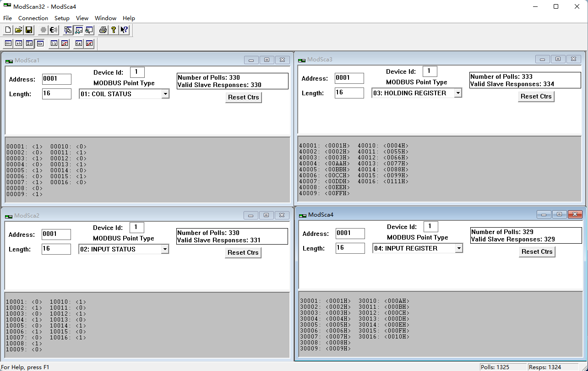Image resolution: width=588 pixels, height=371 pixels.
Task: Expand the 03: HOLDING REGISTER point type dropdown
Action: point(458,93)
